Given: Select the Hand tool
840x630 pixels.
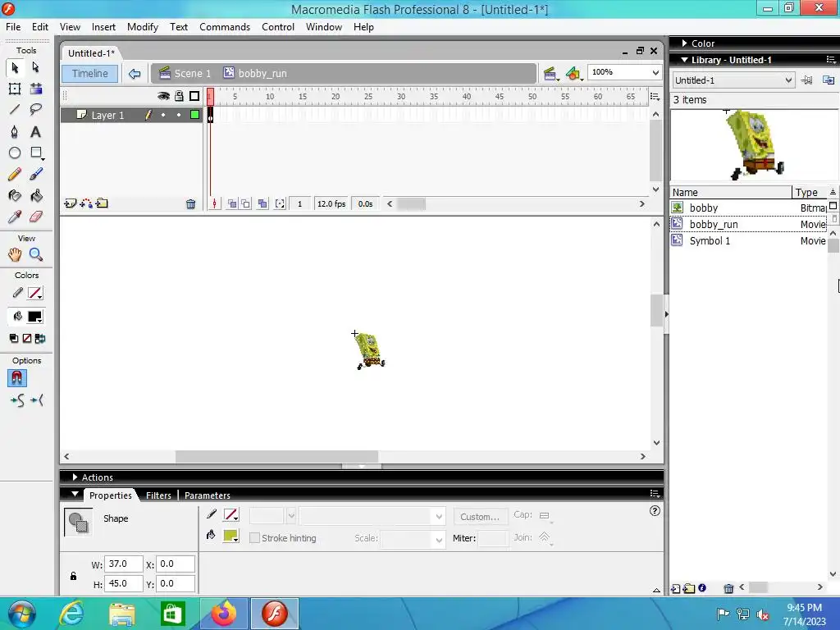Looking at the screenshot, I should click(15, 254).
